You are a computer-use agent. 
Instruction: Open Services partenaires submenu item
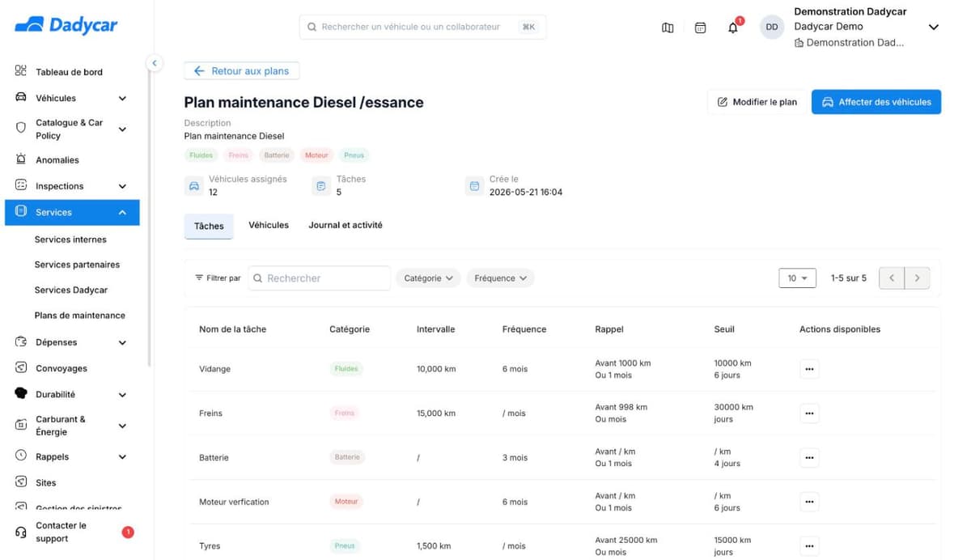pos(77,265)
